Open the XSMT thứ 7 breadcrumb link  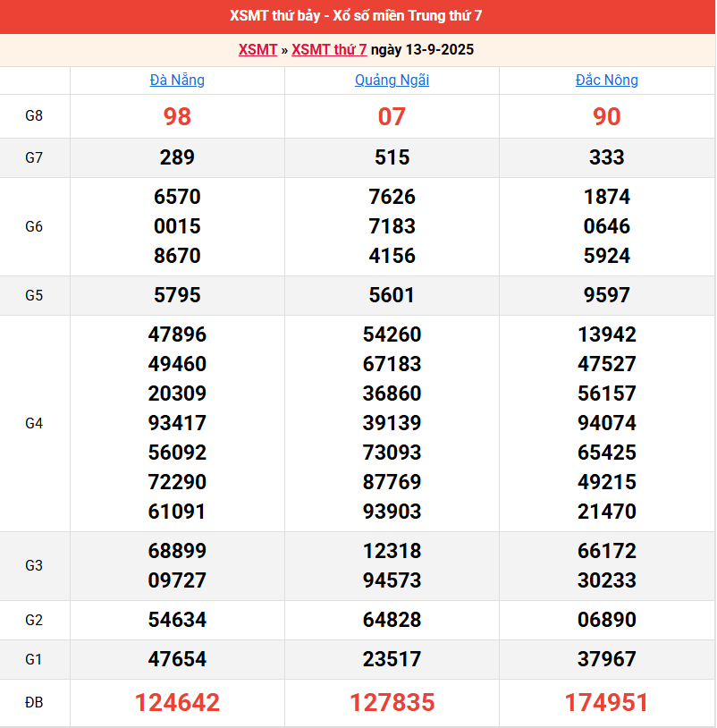(x=329, y=50)
